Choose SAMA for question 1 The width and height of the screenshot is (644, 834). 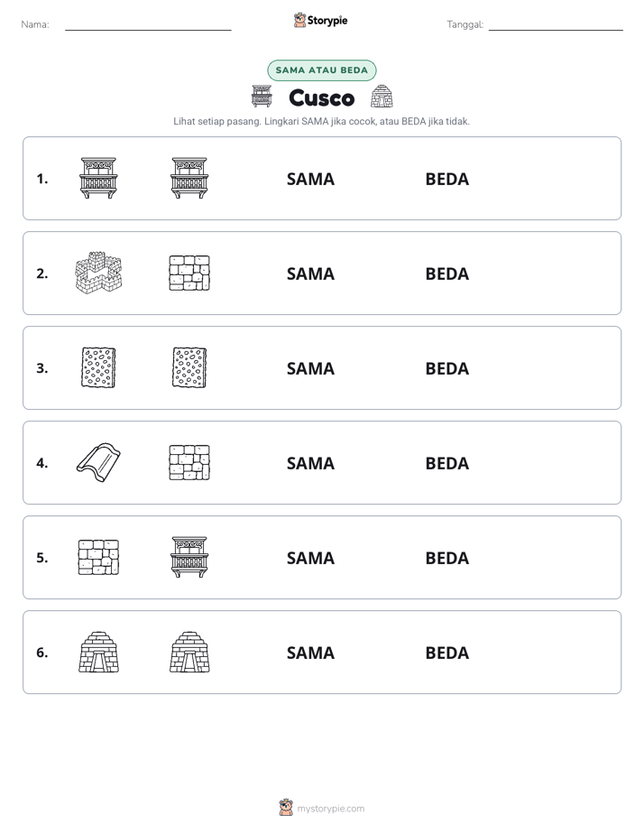coord(310,180)
